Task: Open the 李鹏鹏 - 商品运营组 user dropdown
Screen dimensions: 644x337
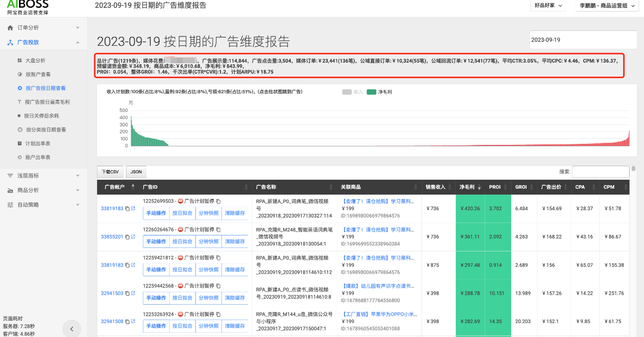Action: pos(607,5)
